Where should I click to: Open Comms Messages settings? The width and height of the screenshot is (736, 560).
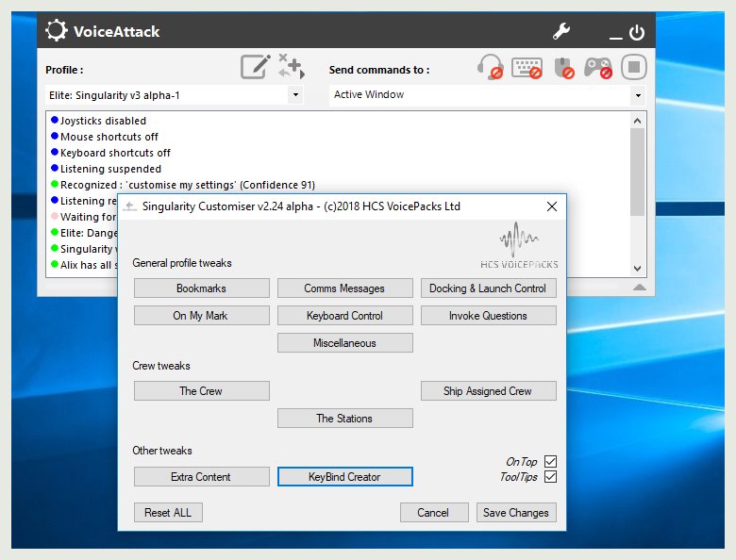tap(344, 288)
